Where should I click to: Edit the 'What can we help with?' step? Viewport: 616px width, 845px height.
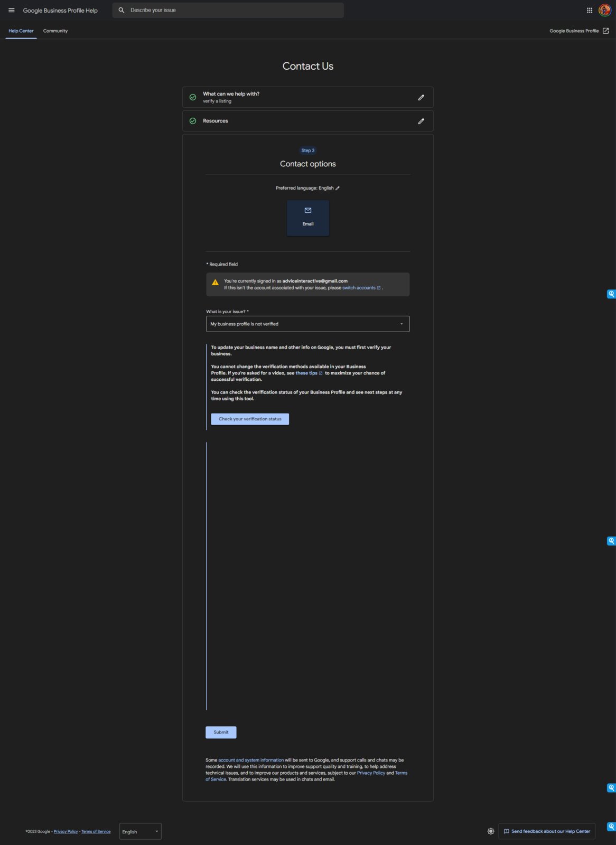(421, 97)
